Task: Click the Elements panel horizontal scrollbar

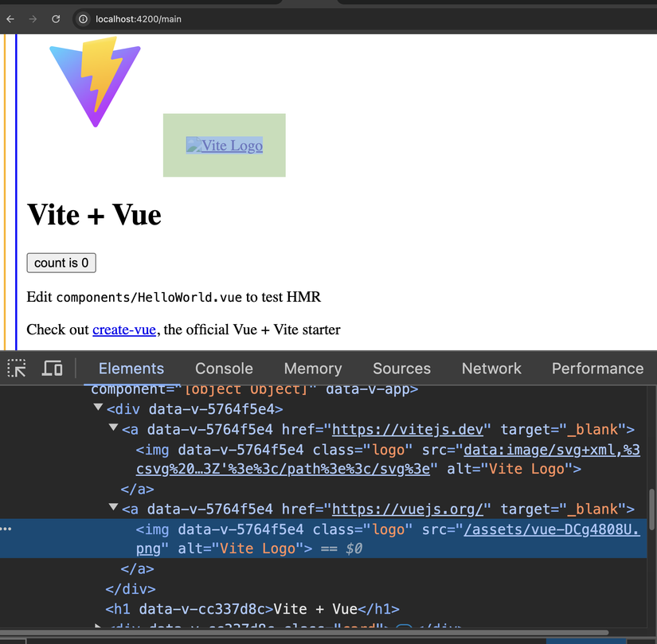Action: pyautogui.click(x=304, y=632)
